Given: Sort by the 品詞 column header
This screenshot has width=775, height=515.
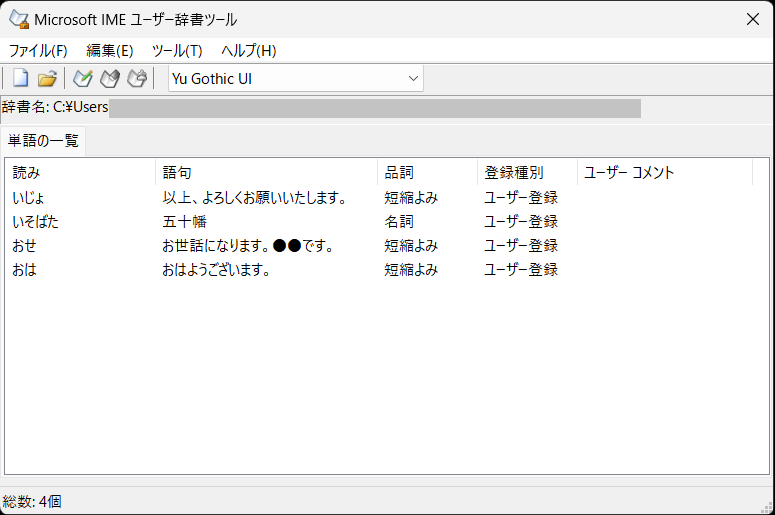Looking at the screenshot, I should [428, 172].
